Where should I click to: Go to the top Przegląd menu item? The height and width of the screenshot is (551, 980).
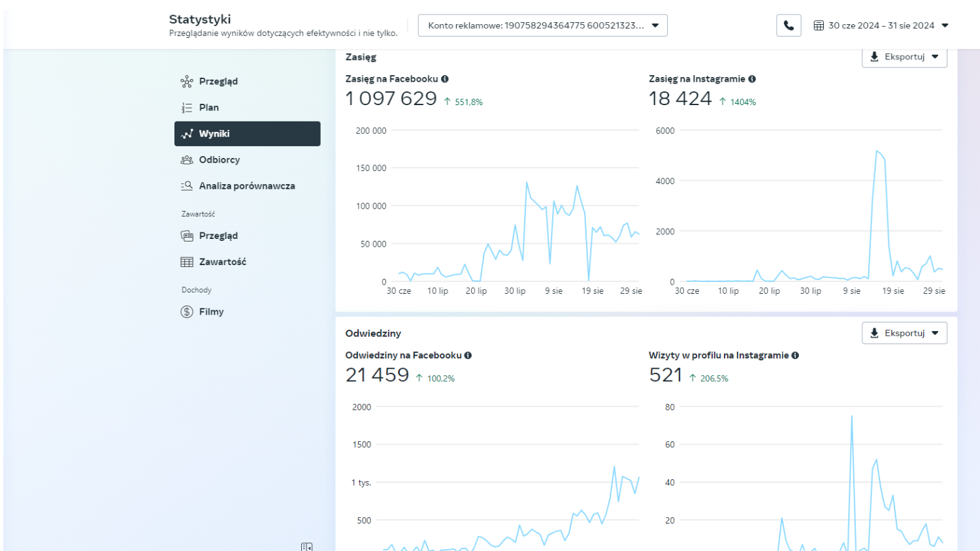218,82
